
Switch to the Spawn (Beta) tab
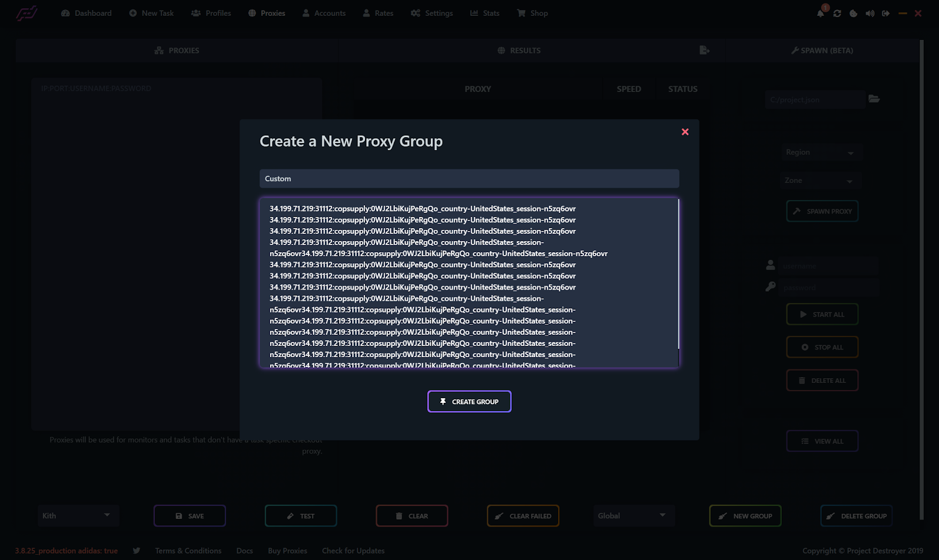pos(822,50)
